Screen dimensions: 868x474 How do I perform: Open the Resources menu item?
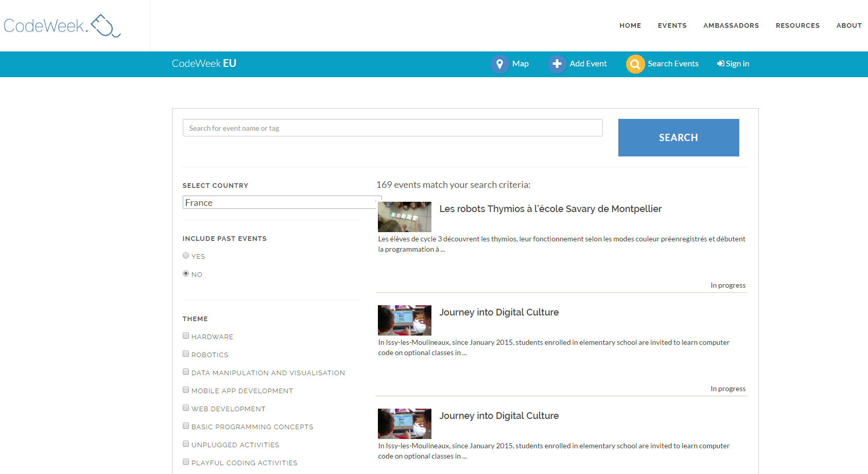[x=797, y=26]
